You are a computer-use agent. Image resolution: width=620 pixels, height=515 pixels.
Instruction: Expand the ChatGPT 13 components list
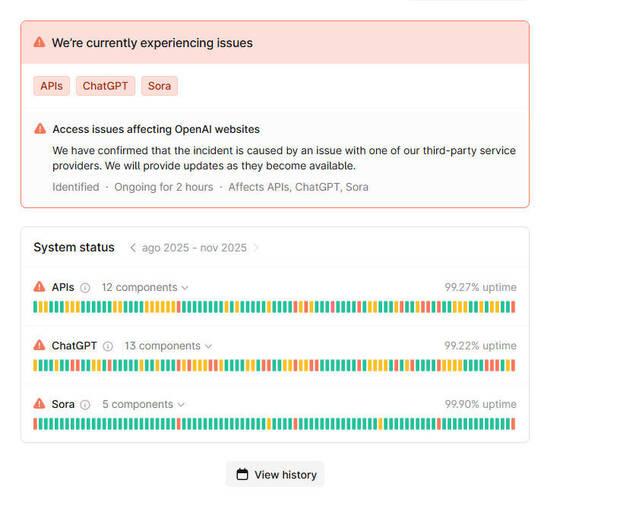click(168, 346)
